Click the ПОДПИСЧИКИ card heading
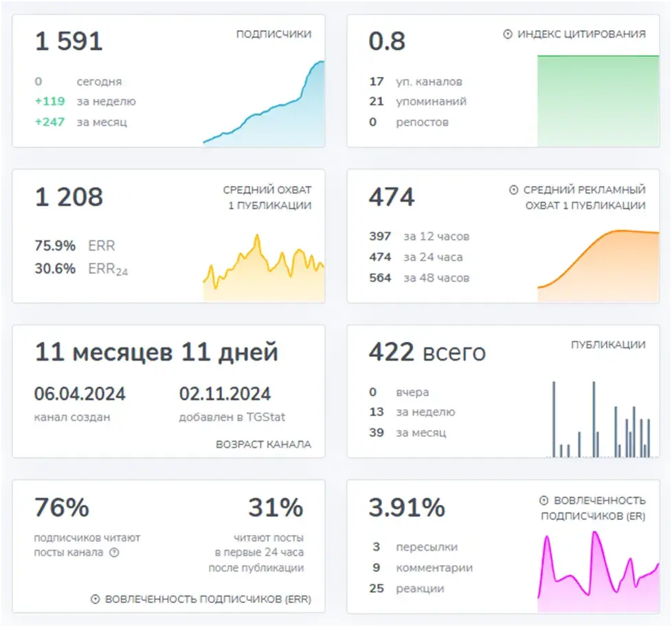672x627 pixels. pyautogui.click(x=274, y=34)
